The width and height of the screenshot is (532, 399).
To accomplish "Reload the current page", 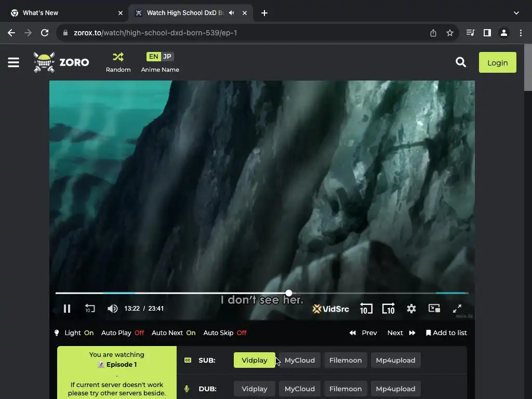I will click(x=45, y=33).
